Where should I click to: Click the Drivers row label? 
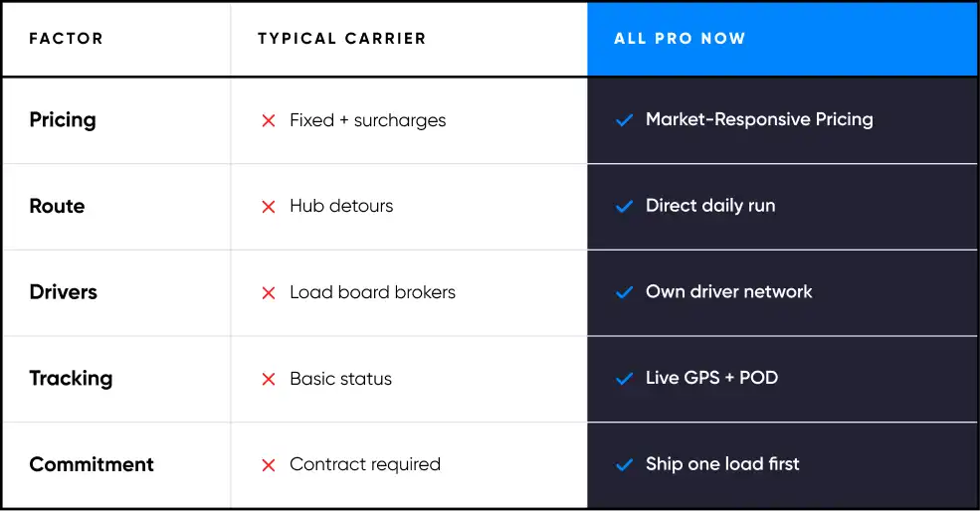tap(63, 292)
